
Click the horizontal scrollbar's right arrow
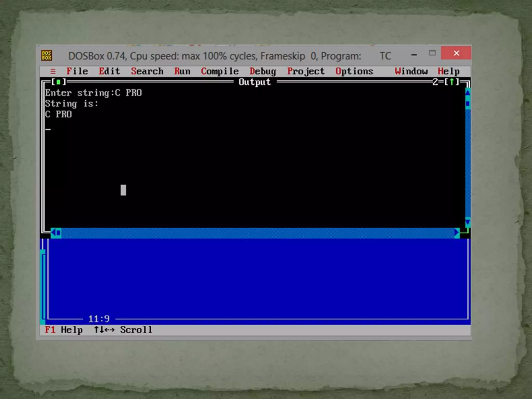[x=457, y=233]
